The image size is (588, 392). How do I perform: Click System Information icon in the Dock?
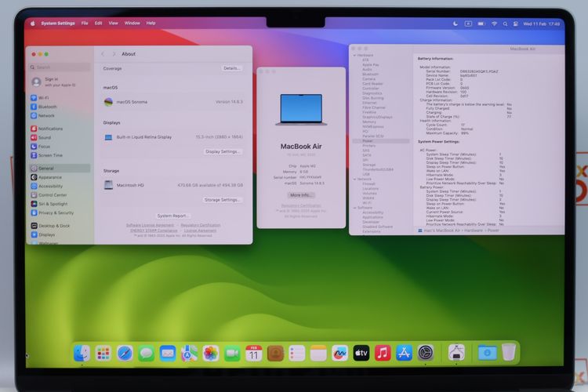pyautogui.click(x=456, y=353)
